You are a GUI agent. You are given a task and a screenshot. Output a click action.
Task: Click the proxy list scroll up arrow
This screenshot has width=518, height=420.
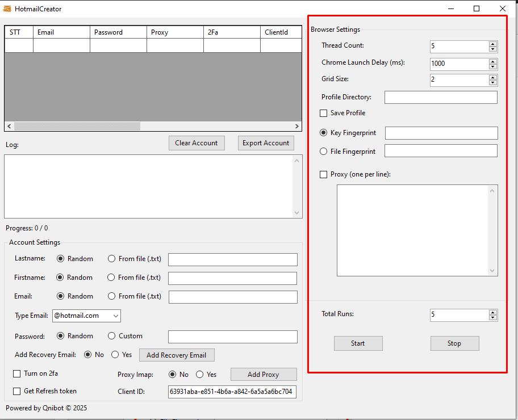(x=492, y=191)
